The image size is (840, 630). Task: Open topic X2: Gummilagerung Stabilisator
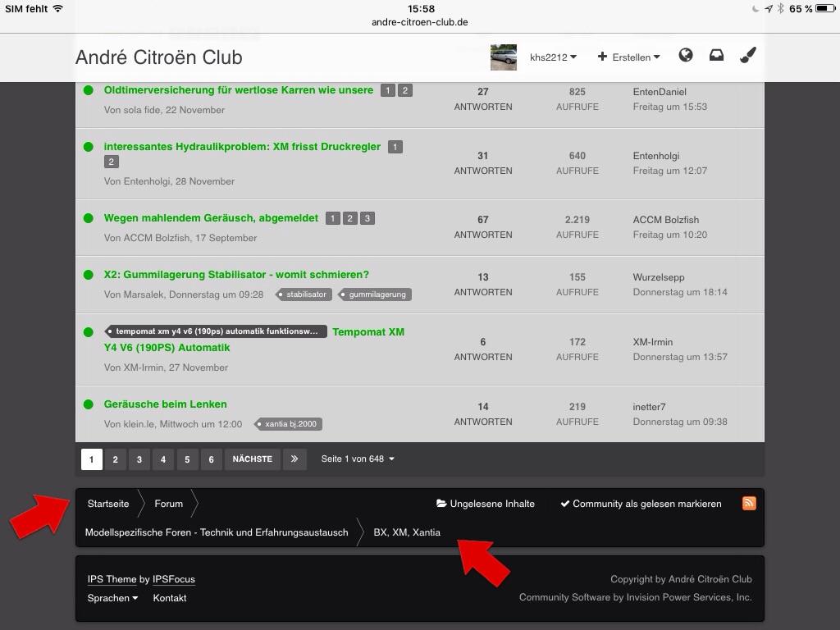236,275
